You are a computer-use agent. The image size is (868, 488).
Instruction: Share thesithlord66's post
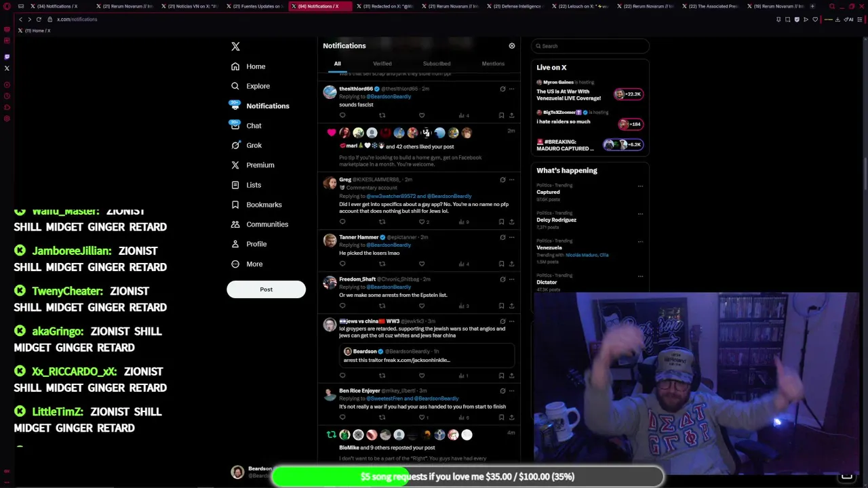pos(511,115)
